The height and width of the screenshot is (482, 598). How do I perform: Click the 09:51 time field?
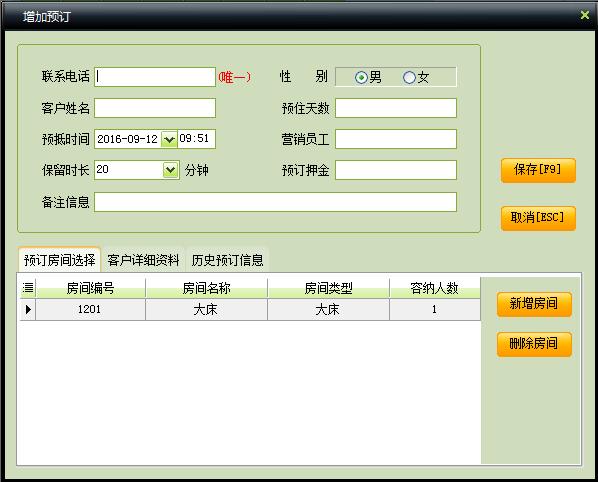pos(196,138)
